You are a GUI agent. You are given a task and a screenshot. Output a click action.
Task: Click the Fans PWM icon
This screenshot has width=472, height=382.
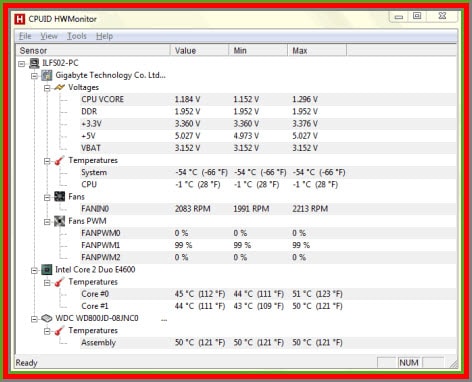click(x=59, y=221)
